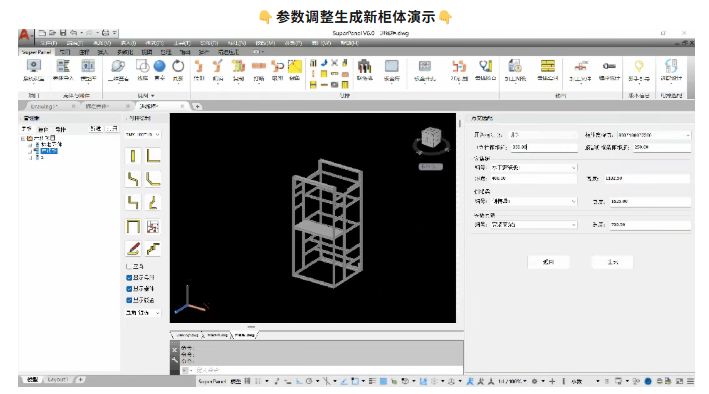
Task: Close the command line panel with X
Action: click(175, 350)
